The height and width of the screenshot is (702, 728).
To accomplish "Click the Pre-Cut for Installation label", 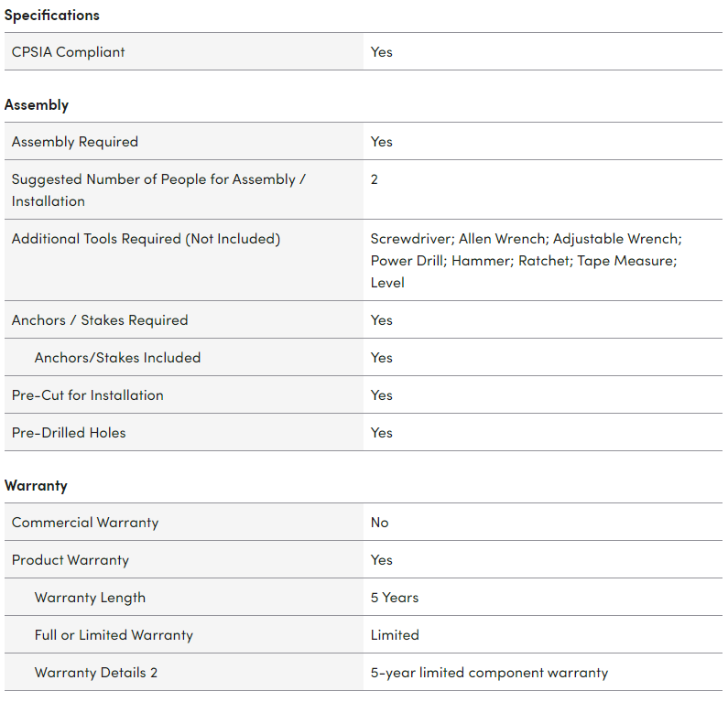I will click(88, 395).
